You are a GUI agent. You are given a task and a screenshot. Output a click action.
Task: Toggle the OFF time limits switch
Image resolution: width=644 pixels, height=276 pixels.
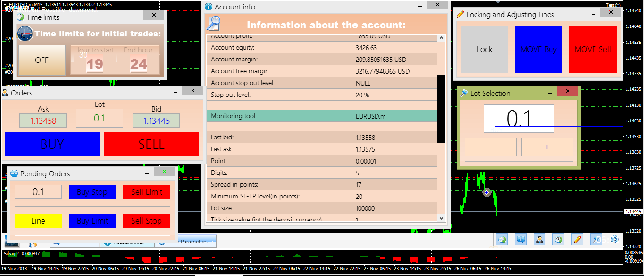pos(42,60)
